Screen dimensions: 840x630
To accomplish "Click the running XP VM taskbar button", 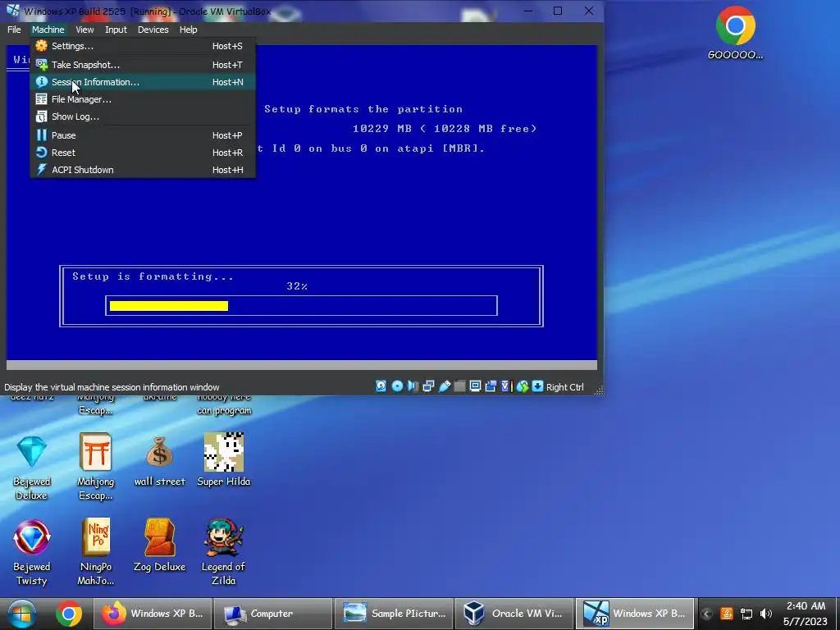I will 635,614.
